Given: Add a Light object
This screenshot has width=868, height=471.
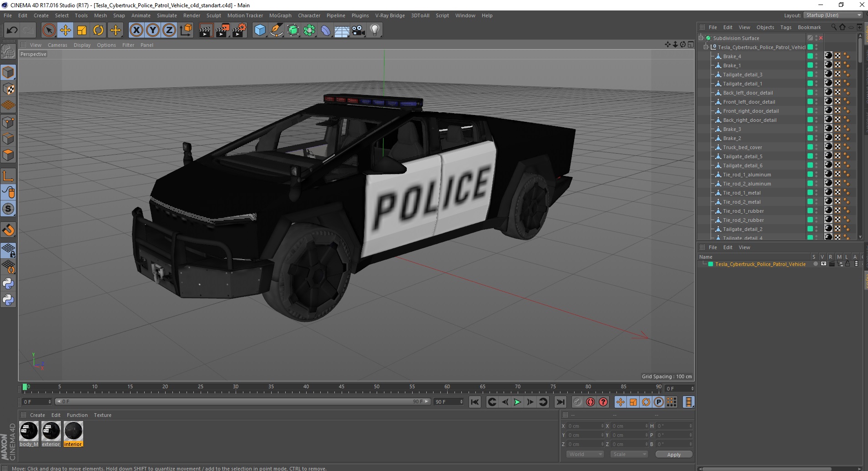Looking at the screenshot, I should pyautogui.click(x=375, y=30).
